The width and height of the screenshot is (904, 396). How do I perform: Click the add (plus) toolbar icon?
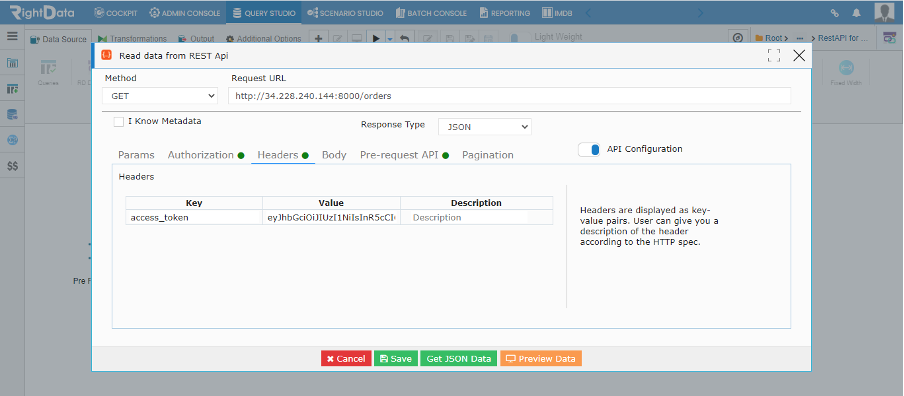[318, 39]
